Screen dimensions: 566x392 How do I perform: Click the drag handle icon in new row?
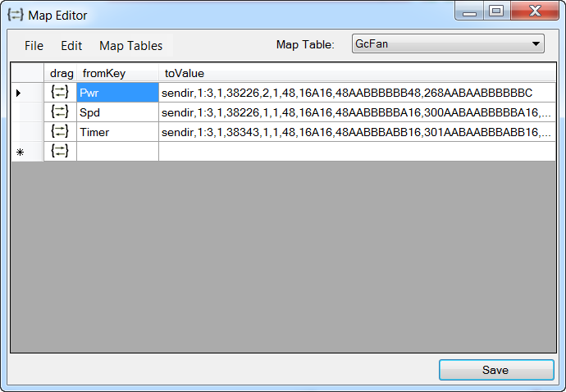[x=60, y=151]
